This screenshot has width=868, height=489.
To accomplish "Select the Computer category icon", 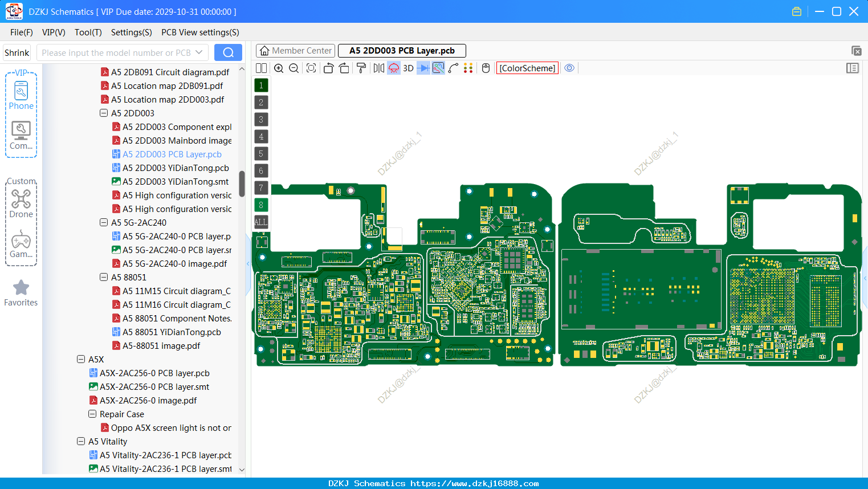I will pyautogui.click(x=21, y=135).
